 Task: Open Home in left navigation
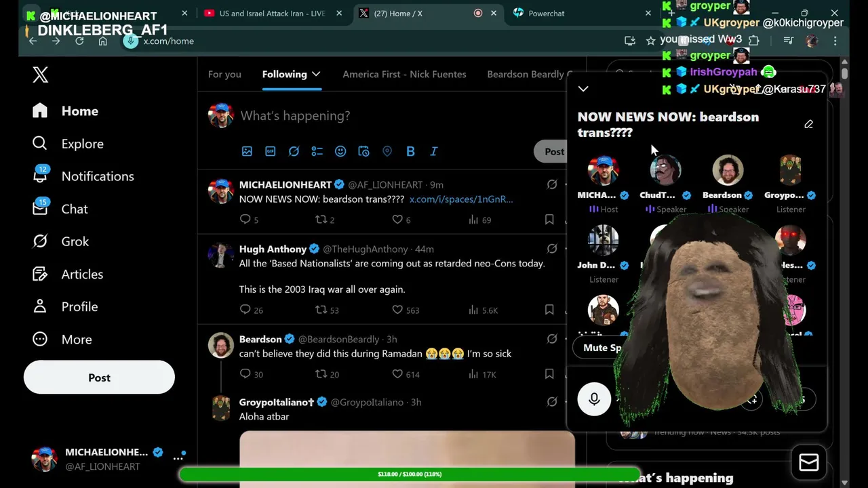pyautogui.click(x=66, y=111)
